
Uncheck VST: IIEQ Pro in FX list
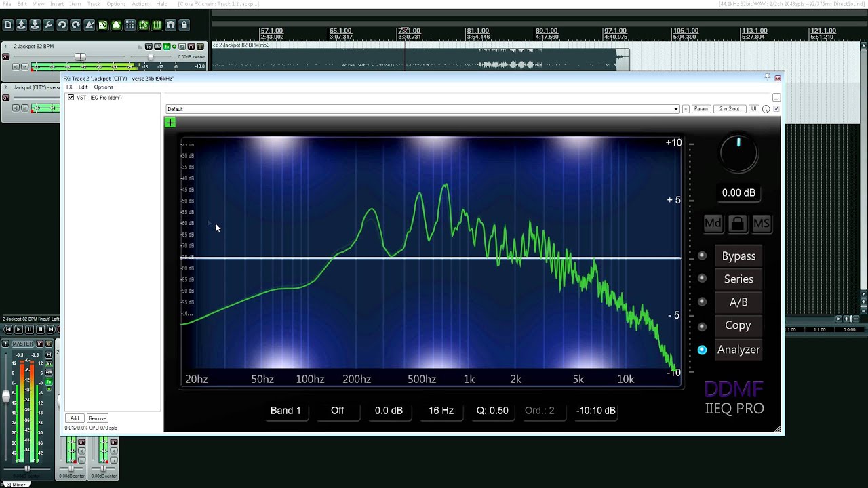click(71, 98)
